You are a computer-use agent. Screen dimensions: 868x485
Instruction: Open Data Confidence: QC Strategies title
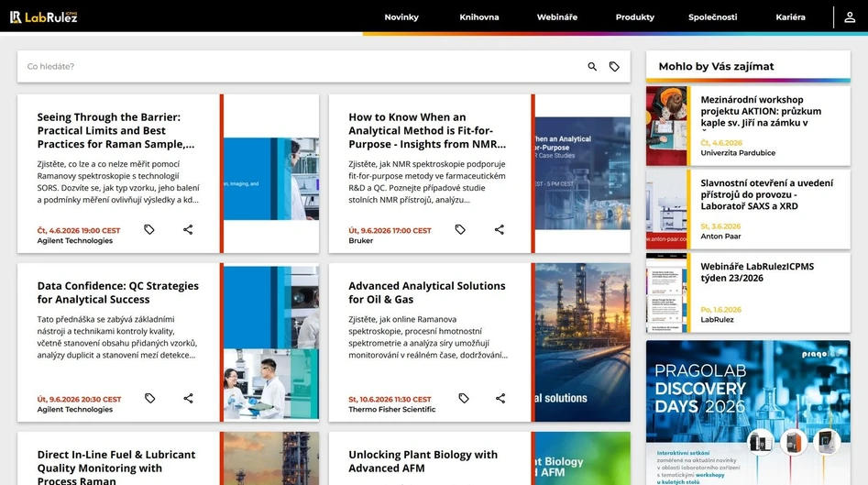pyautogui.click(x=118, y=292)
